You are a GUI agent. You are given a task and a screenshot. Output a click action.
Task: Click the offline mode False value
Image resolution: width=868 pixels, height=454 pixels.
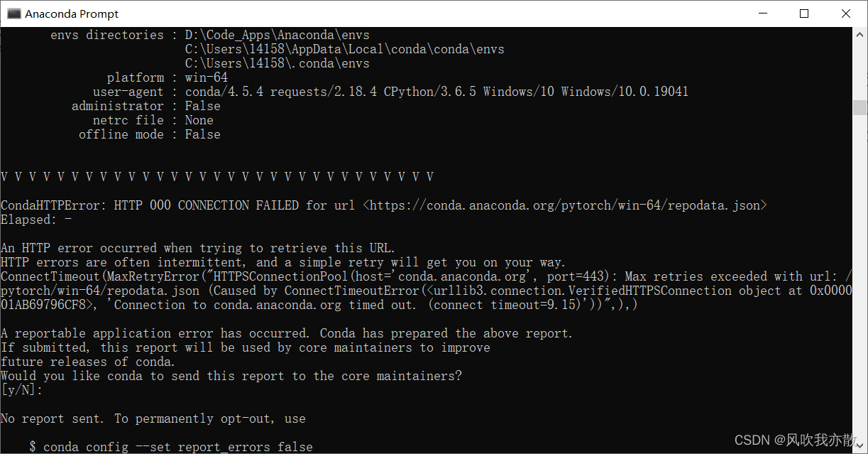point(203,134)
